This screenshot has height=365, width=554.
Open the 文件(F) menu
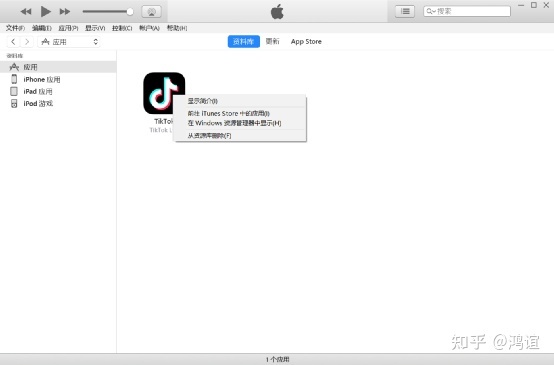pos(15,28)
